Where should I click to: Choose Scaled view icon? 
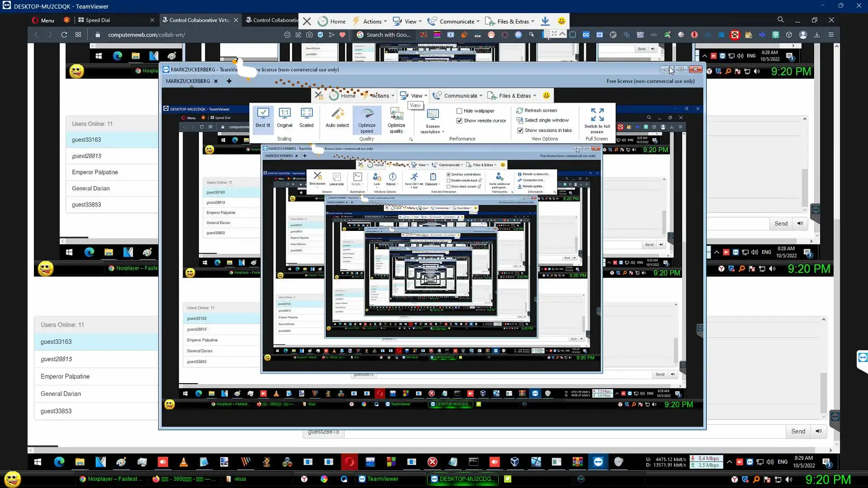point(306,113)
